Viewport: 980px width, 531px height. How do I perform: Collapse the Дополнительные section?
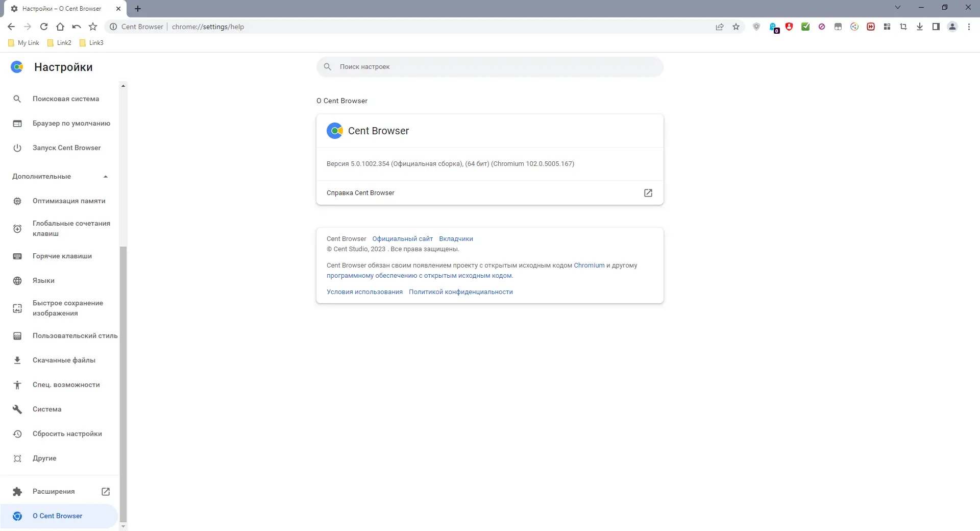click(x=60, y=177)
